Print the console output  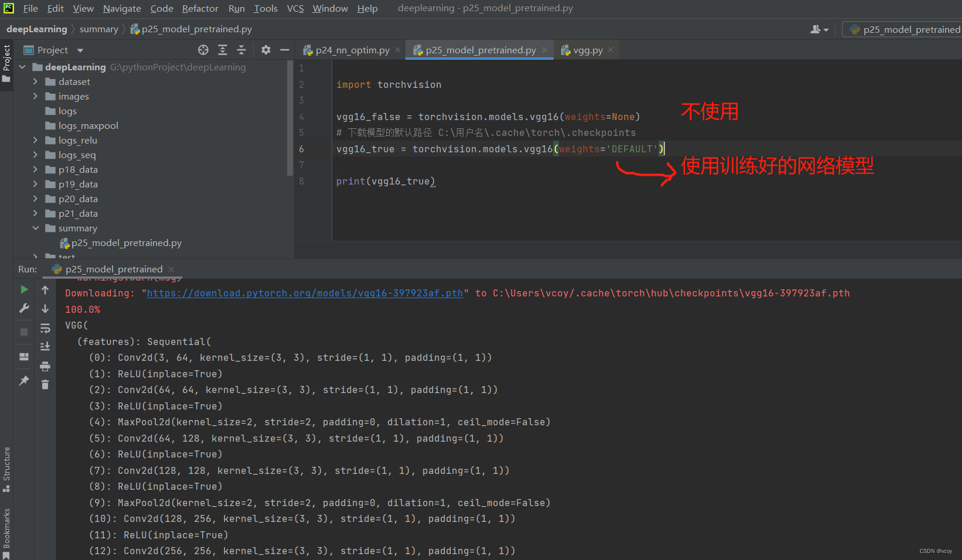45,367
